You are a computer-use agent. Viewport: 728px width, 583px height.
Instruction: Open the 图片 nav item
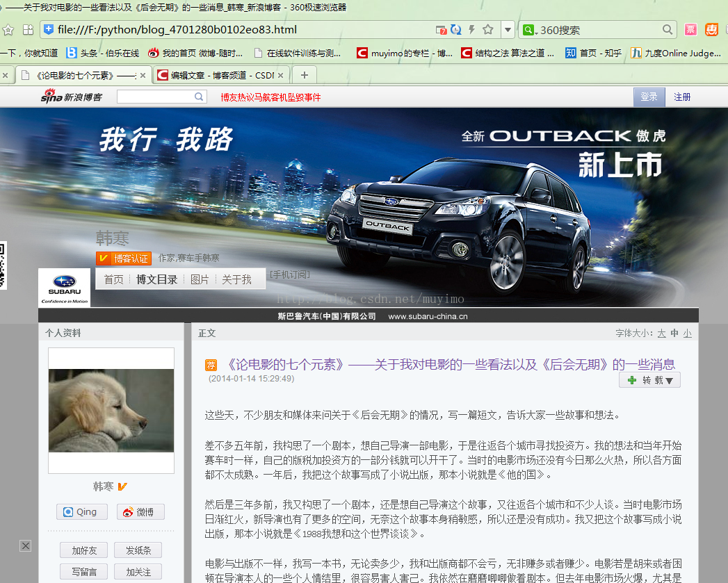coord(200,279)
